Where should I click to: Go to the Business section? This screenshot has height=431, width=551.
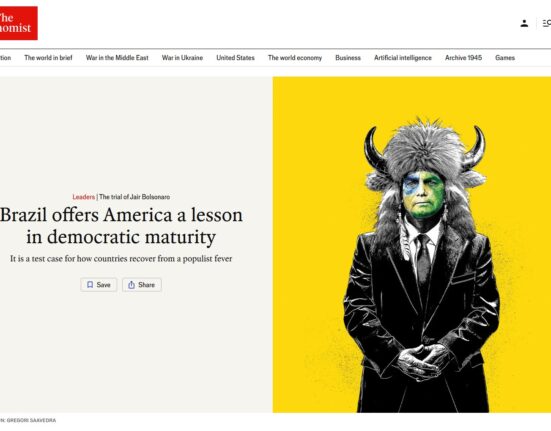348,58
